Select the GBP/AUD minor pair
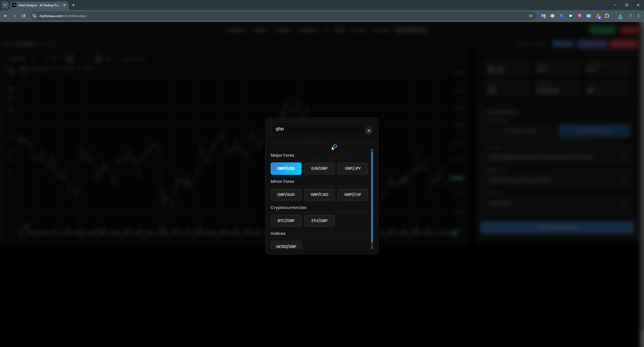This screenshot has width=644, height=347. pos(286,195)
